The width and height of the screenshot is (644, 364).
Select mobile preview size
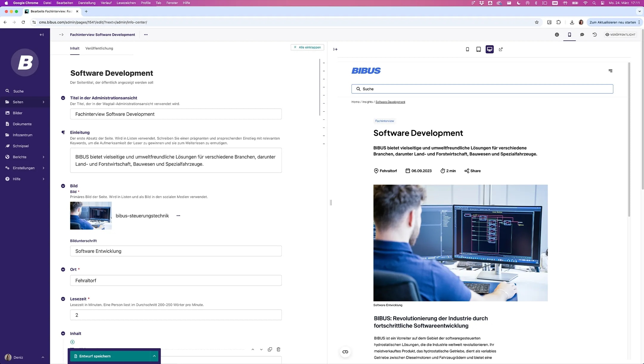click(x=467, y=49)
